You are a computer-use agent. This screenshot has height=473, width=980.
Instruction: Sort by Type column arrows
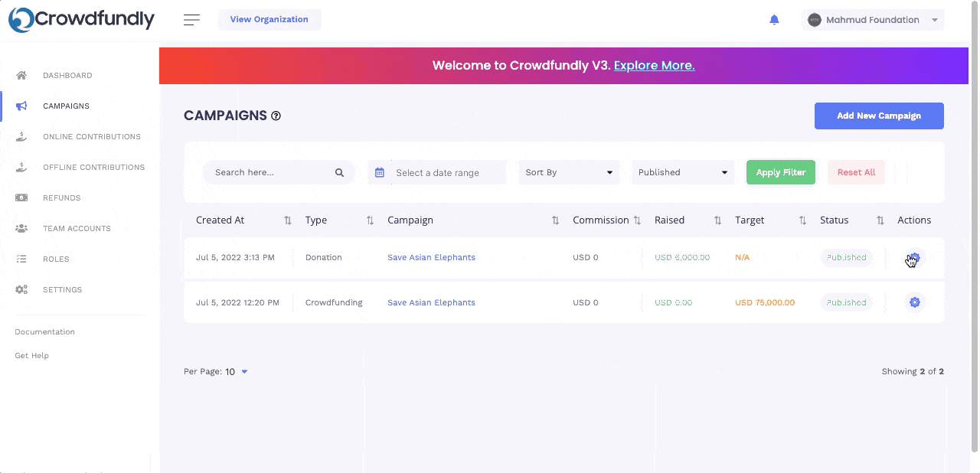[370, 220]
